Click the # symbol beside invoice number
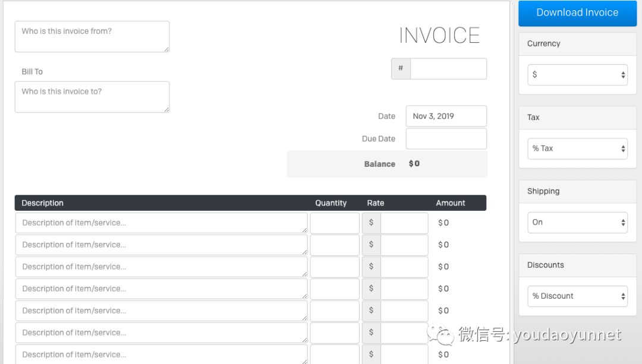The image size is (642, 364). click(401, 68)
